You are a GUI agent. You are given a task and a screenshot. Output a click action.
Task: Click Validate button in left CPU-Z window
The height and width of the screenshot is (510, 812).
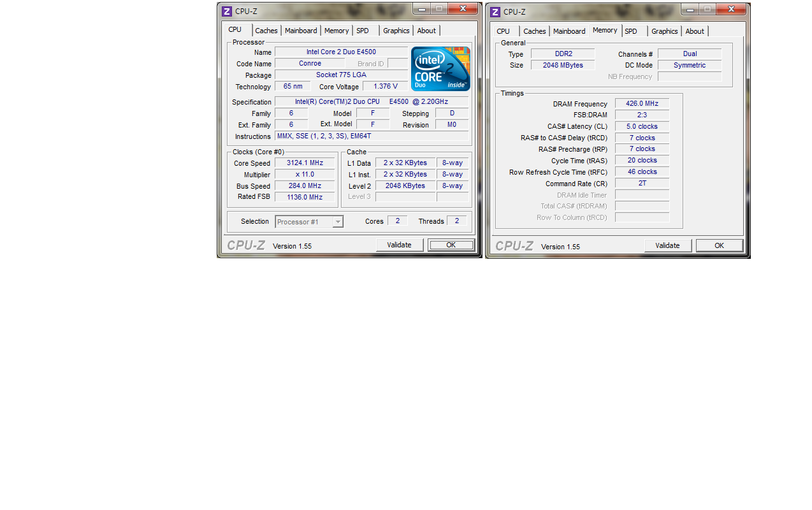400,245
